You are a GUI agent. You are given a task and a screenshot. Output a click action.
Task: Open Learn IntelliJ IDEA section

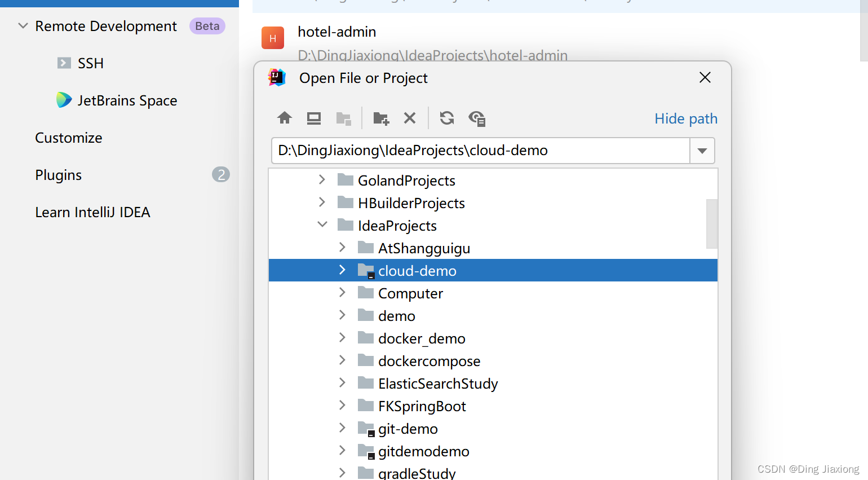click(92, 212)
